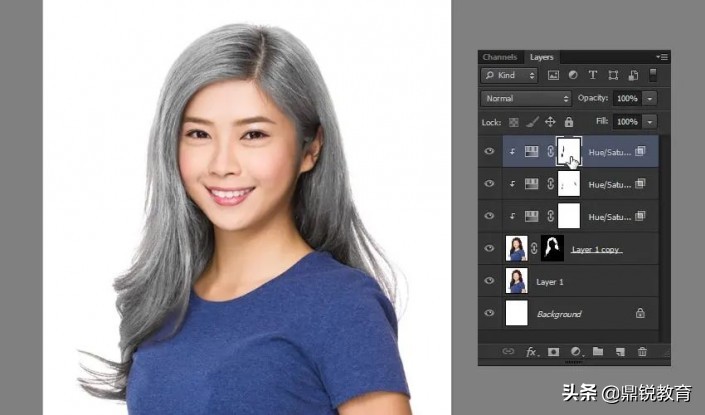Click the panel bottom resize grip

[x=573, y=362]
